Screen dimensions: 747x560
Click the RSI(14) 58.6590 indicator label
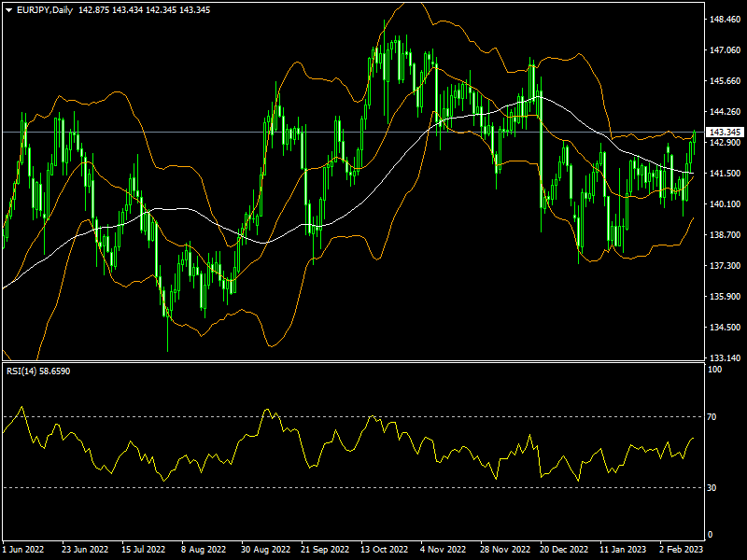point(38,371)
